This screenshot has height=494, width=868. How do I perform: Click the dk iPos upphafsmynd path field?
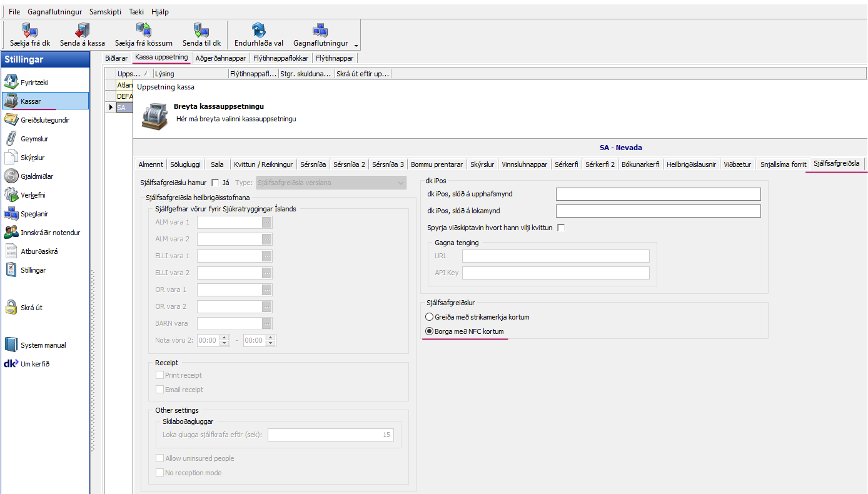pos(658,194)
